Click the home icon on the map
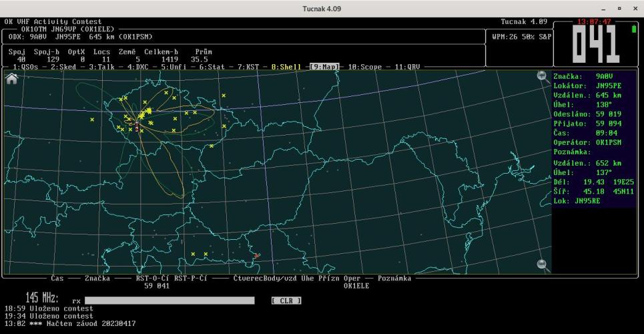Screen dimensions: 644x334 (11, 78)
